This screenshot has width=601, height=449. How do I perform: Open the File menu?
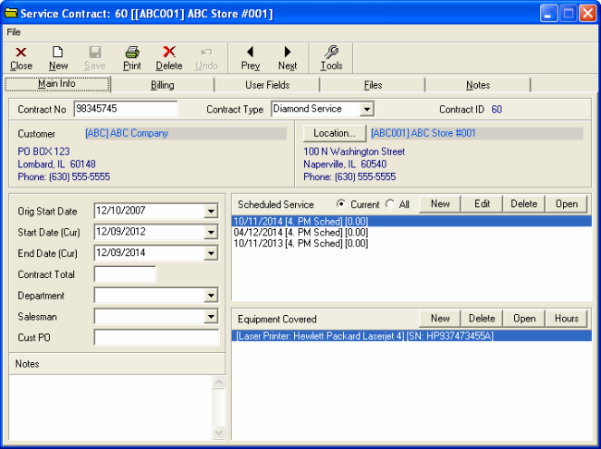pos(13,32)
